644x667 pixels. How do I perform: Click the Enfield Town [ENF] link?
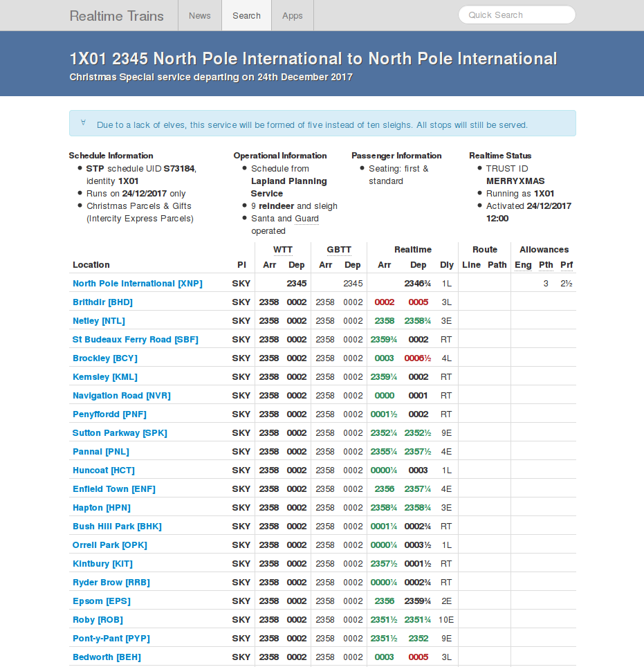point(113,489)
